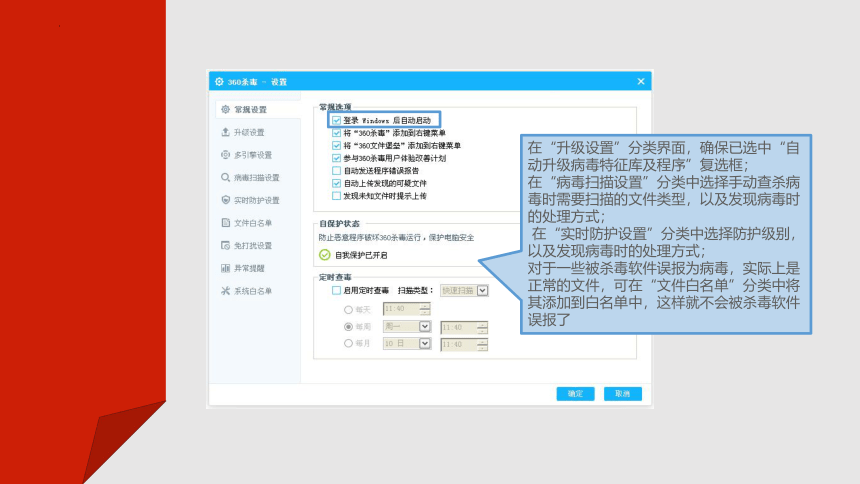Click the 升级设置 upload arrow icon
The width and height of the screenshot is (860, 484).
(225, 132)
